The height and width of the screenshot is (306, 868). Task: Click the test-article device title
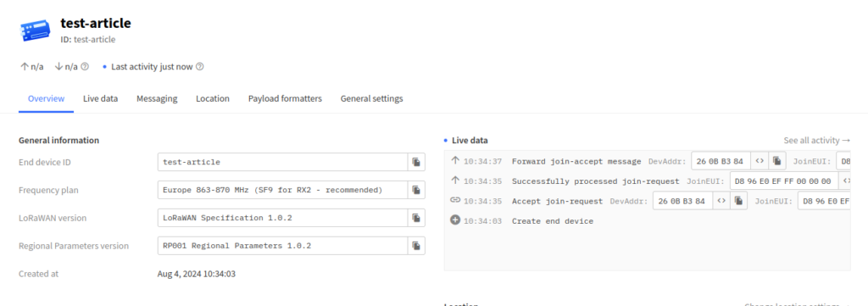pos(96,23)
